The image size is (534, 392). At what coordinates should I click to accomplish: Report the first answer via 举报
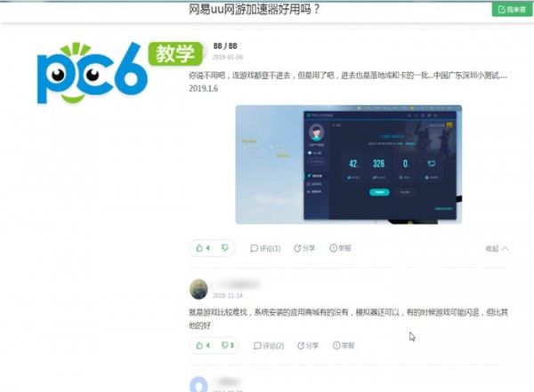pyautogui.click(x=340, y=248)
